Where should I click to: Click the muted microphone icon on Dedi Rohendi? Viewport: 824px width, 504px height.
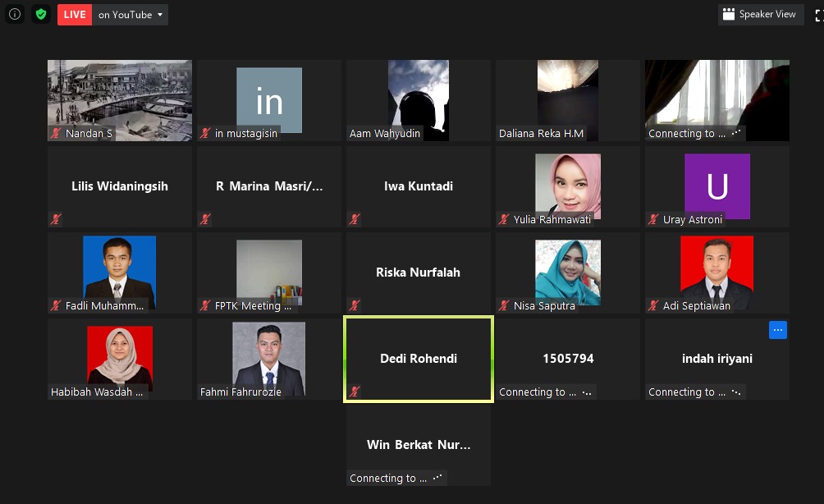(355, 391)
